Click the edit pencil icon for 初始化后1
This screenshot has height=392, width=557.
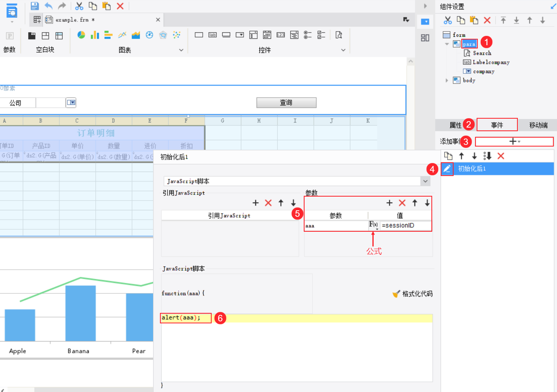click(x=447, y=169)
